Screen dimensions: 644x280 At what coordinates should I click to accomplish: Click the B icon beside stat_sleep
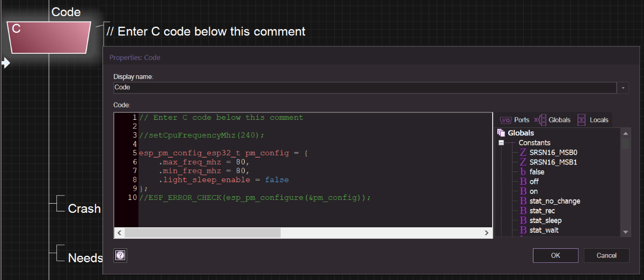pos(523,220)
